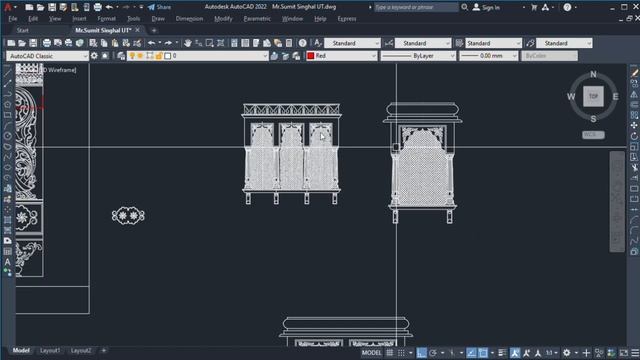
Task: Close the Mr.Sumit Singhal UT drawing tab
Action: (138, 30)
